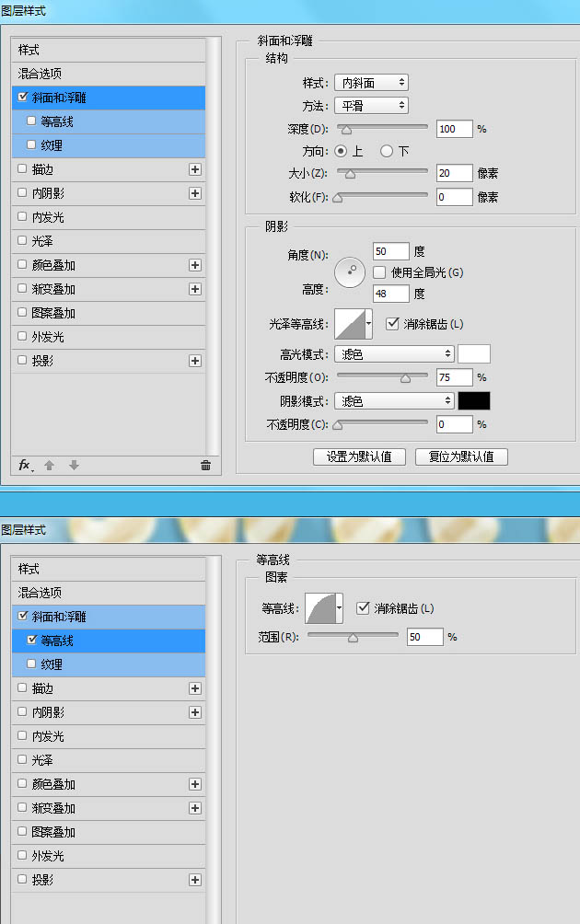
Task: Click the trash delete-effect icon
Action: tap(205, 466)
